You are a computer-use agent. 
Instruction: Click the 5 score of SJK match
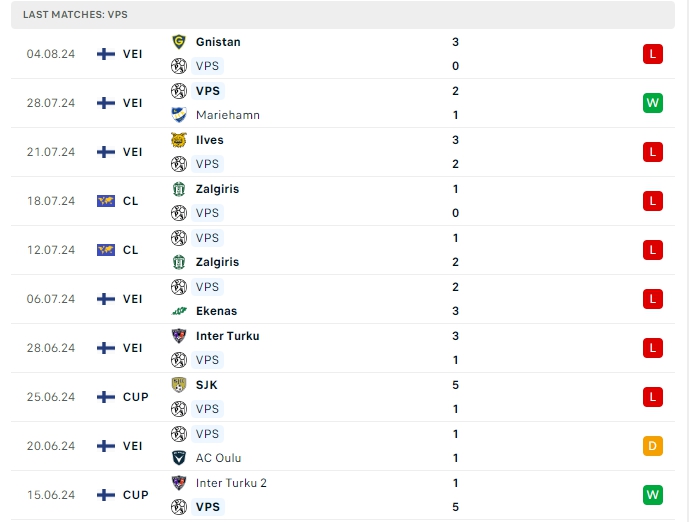455,385
